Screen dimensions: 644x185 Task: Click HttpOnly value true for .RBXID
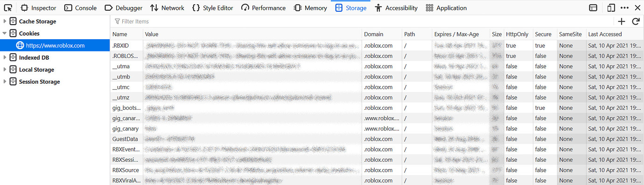tap(511, 46)
